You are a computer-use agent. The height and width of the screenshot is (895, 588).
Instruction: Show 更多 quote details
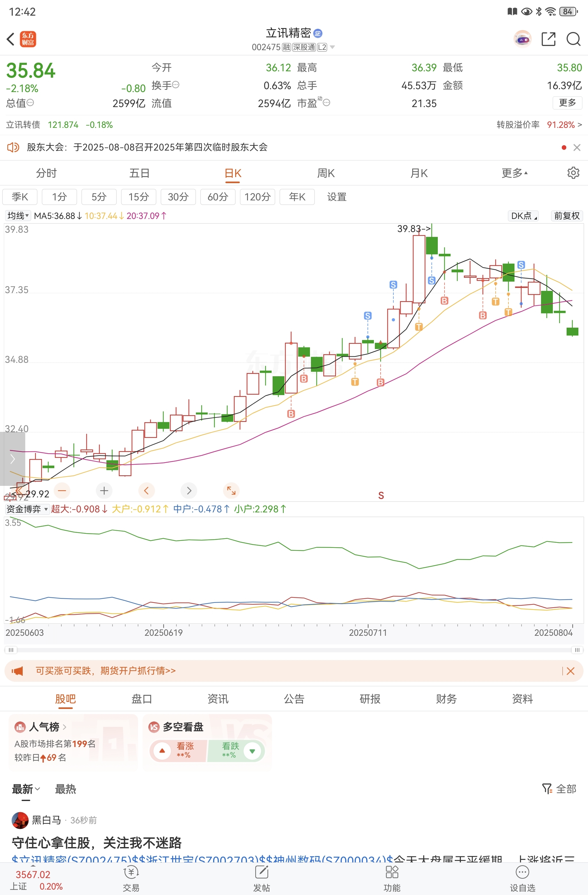pyautogui.click(x=567, y=103)
